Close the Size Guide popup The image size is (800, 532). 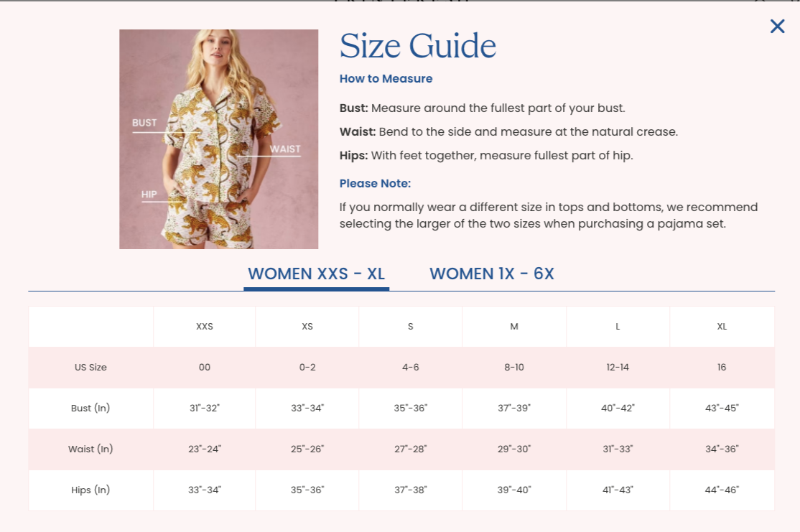(x=777, y=27)
